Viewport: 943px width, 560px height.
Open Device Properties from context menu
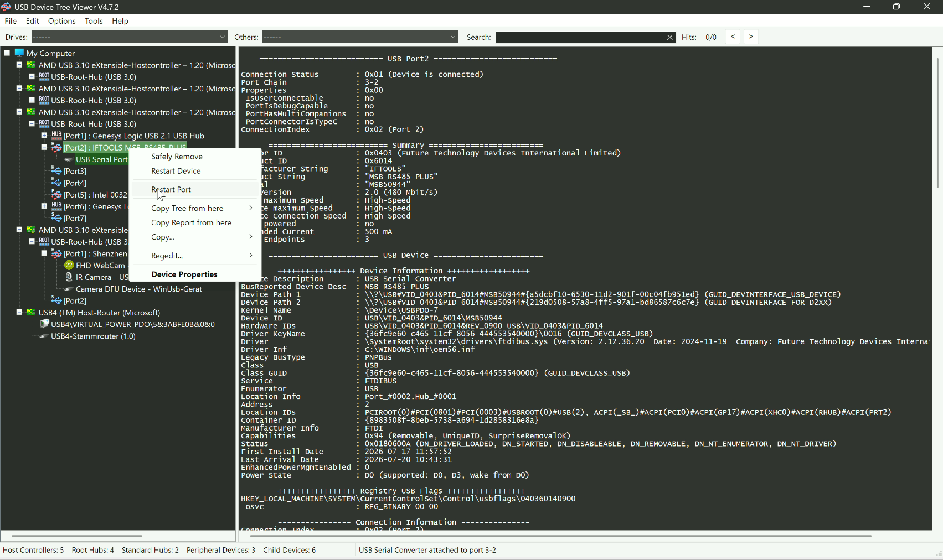195,274
